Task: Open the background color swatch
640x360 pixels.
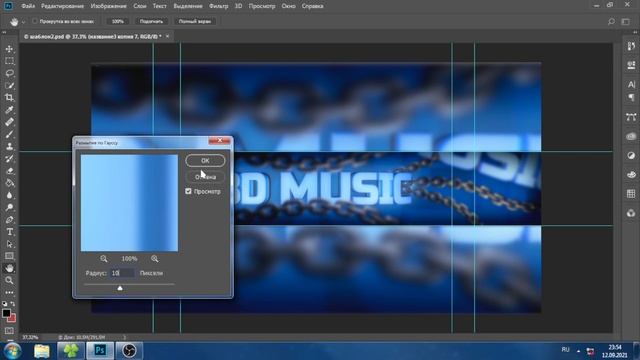Action: [12, 318]
